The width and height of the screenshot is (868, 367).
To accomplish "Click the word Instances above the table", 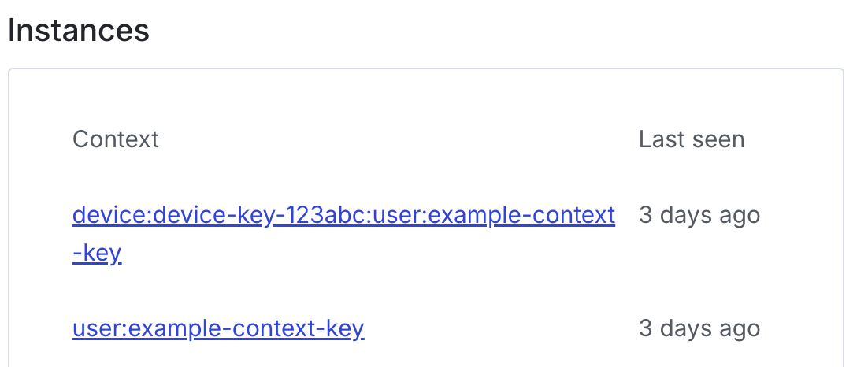I will (79, 31).
